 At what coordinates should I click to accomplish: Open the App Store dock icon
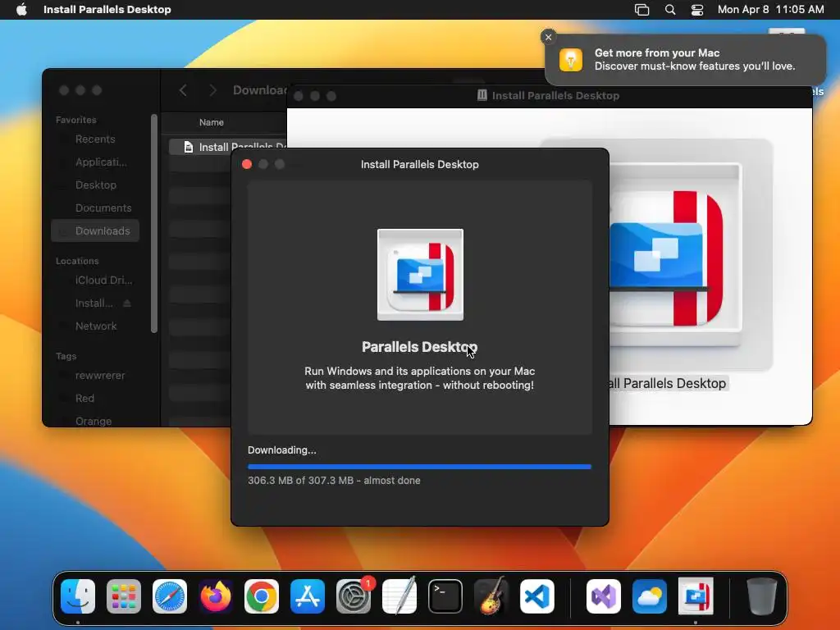[308, 596]
